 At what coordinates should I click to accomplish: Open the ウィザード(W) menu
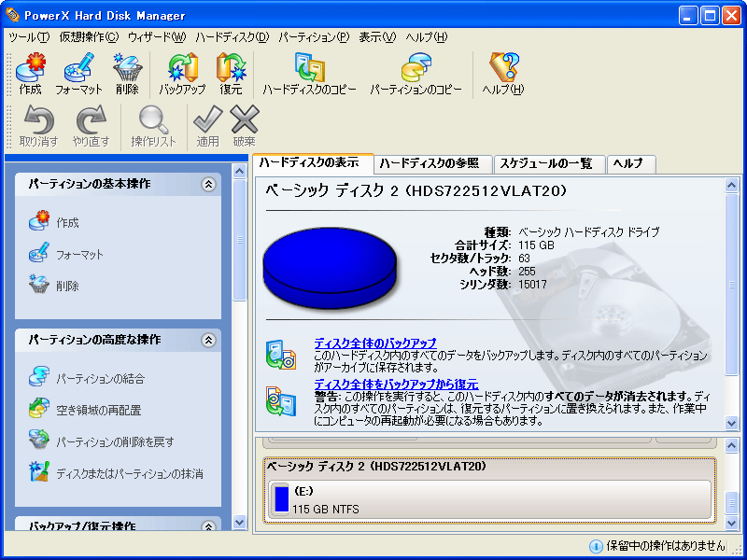[x=157, y=37]
